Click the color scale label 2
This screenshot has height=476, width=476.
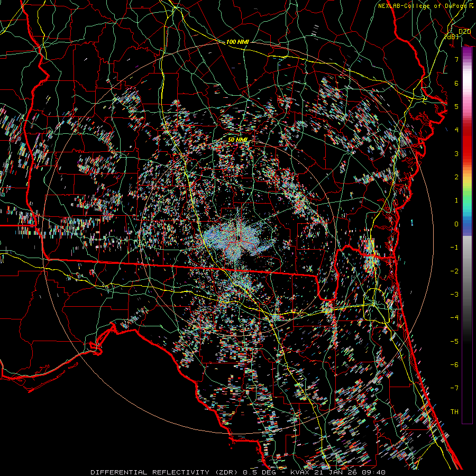pyautogui.click(x=456, y=177)
